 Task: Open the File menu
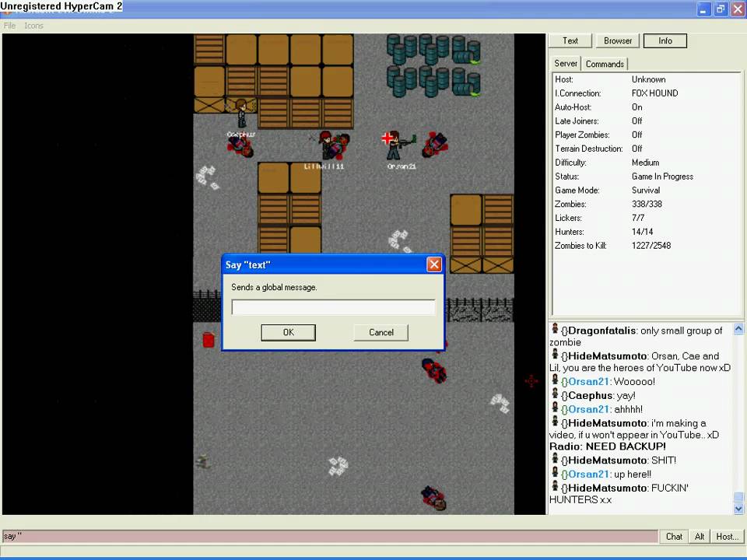point(9,26)
